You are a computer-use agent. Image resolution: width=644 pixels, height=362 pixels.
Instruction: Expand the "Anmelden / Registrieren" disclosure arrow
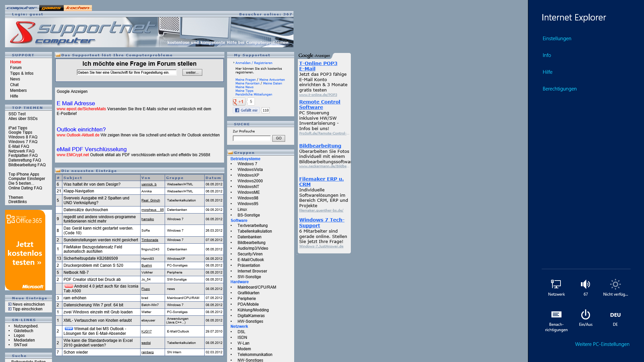(x=234, y=63)
